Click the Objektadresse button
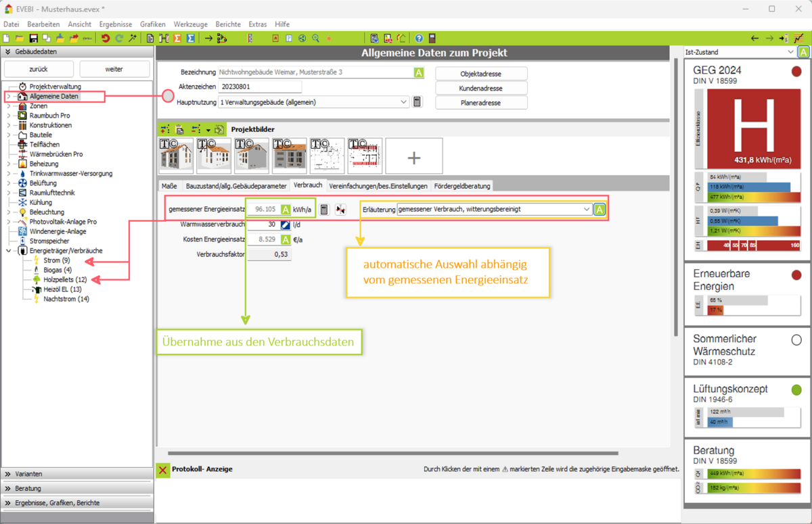Screen dimensions: 812x524 click(x=480, y=73)
